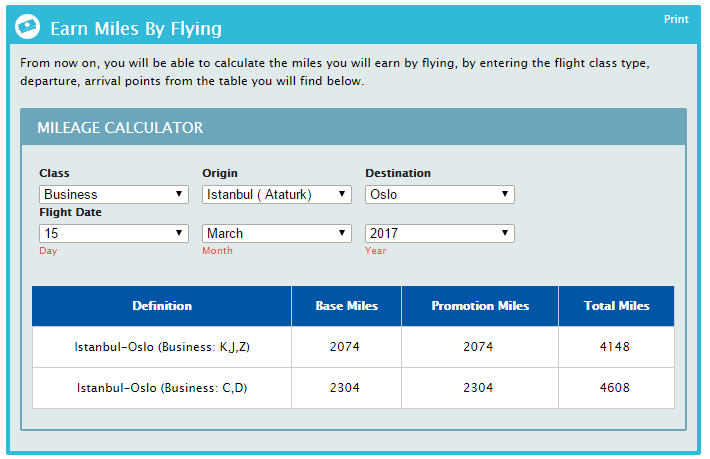Open the Origin dropdown showing Istanbul (Ataturk)
Screen dimensions: 710x459
[x=277, y=194]
